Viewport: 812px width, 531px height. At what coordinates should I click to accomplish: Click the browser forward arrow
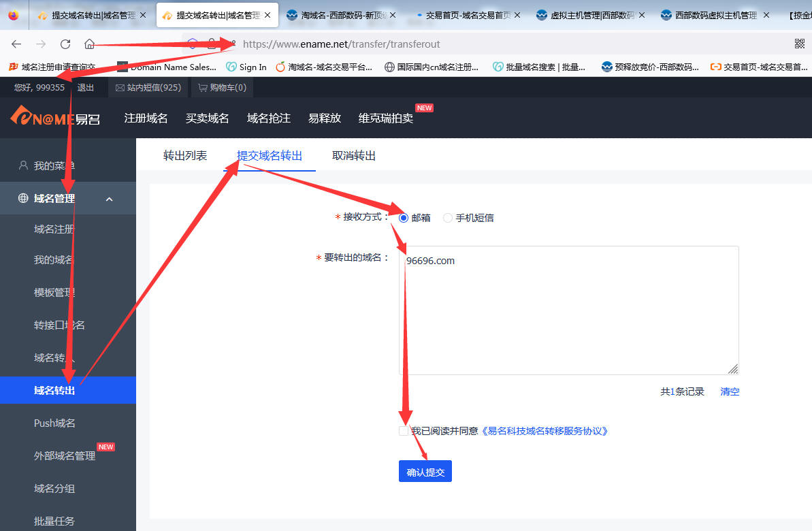coord(41,44)
